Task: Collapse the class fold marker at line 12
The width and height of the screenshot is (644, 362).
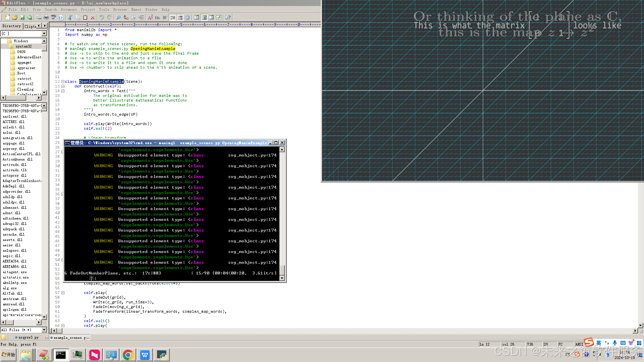Action: pos(63,81)
